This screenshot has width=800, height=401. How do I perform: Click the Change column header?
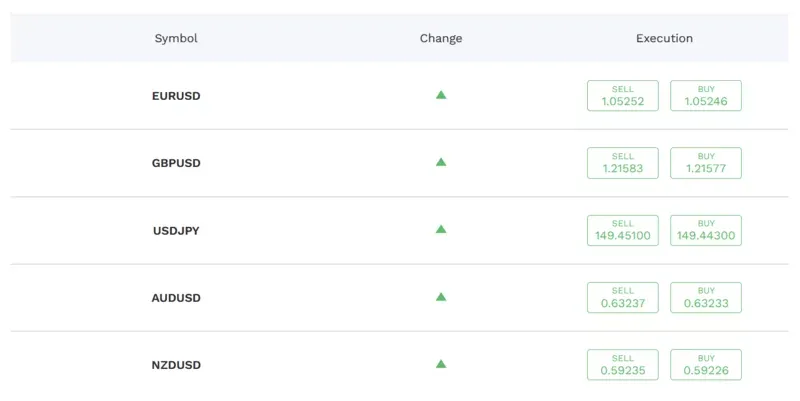[441, 38]
